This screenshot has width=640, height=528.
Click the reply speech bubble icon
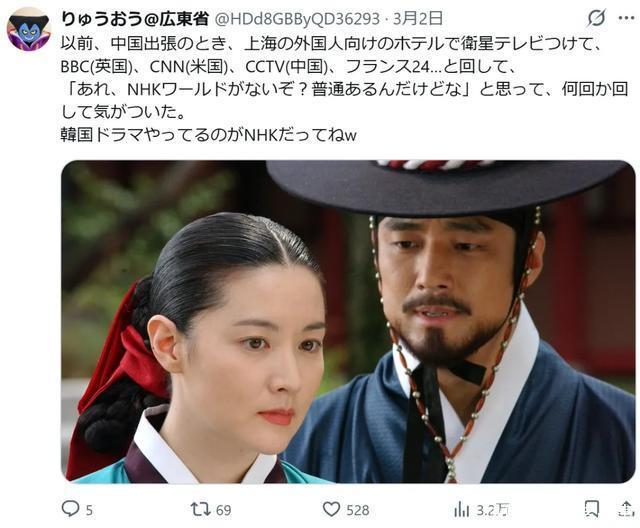[70, 509]
